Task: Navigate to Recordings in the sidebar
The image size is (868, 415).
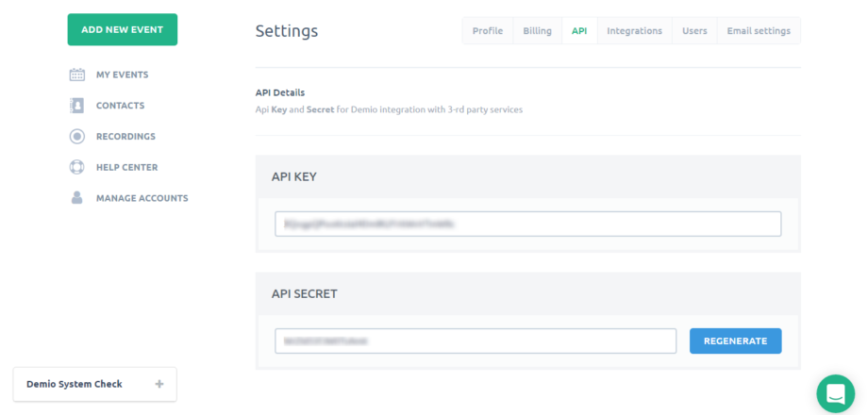Action: click(x=125, y=137)
